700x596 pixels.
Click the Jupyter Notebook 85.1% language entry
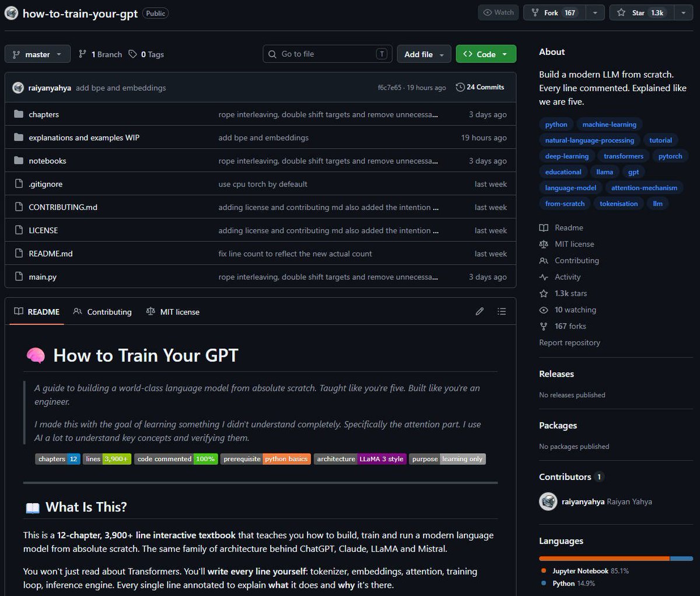pos(584,571)
